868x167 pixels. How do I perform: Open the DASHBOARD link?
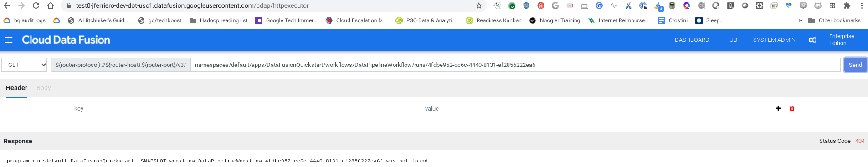(692, 40)
